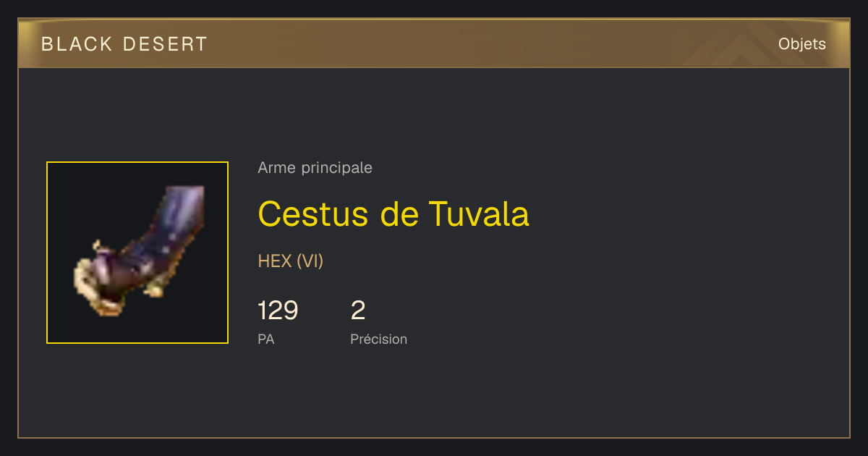Open the Cestus de Tuvala item name
Image resolution: width=868 pixels, height=456 pixels.
click(393, 214)
